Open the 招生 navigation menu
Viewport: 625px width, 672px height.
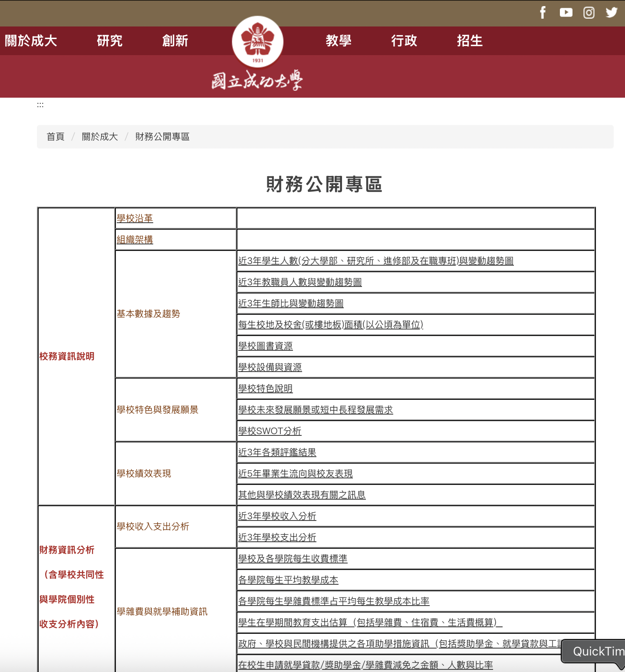pos(470,41)
